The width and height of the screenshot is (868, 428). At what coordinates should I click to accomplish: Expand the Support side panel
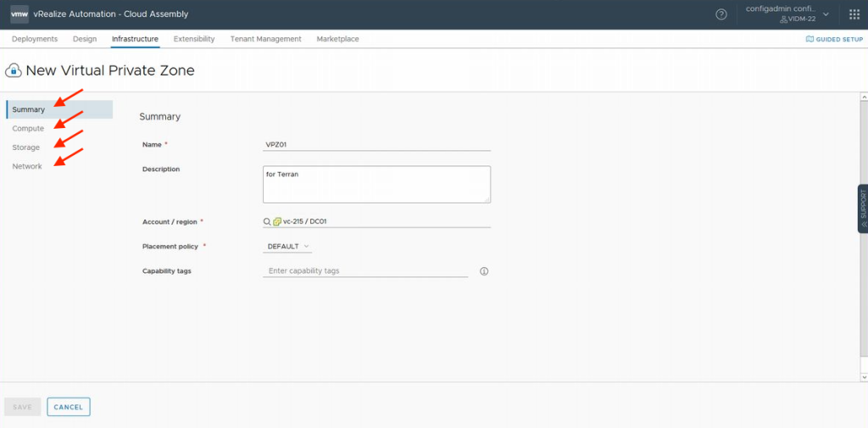coord(863,208)
